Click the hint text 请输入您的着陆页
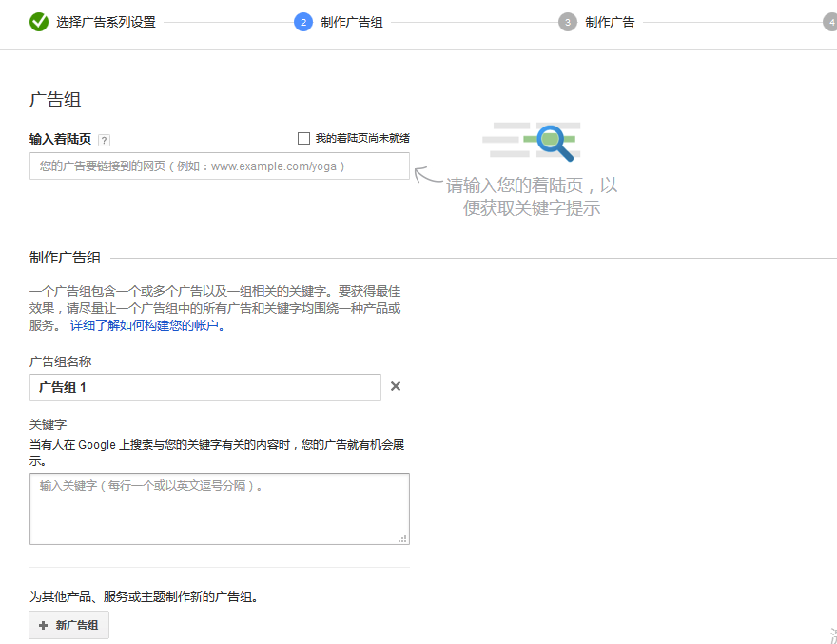Screen dimensions: 837x644 (530, 185)
